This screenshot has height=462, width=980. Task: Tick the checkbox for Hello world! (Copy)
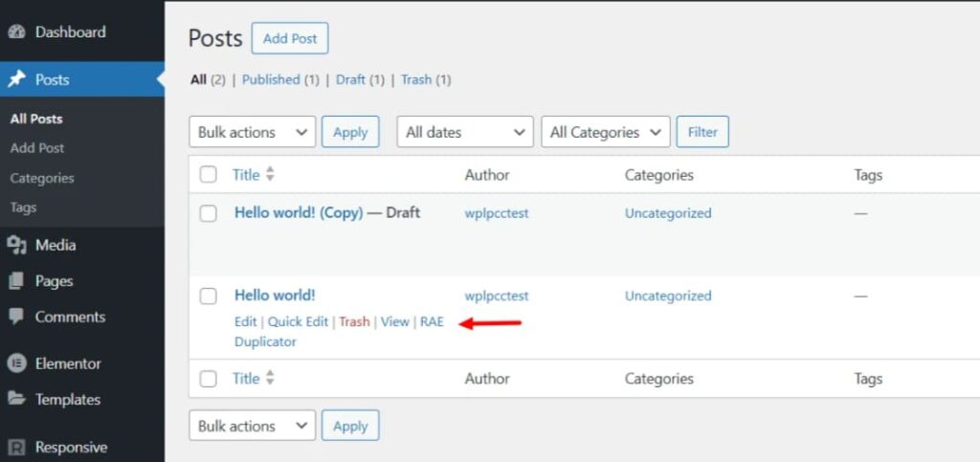pyautogui.click(x=208, y=213)
